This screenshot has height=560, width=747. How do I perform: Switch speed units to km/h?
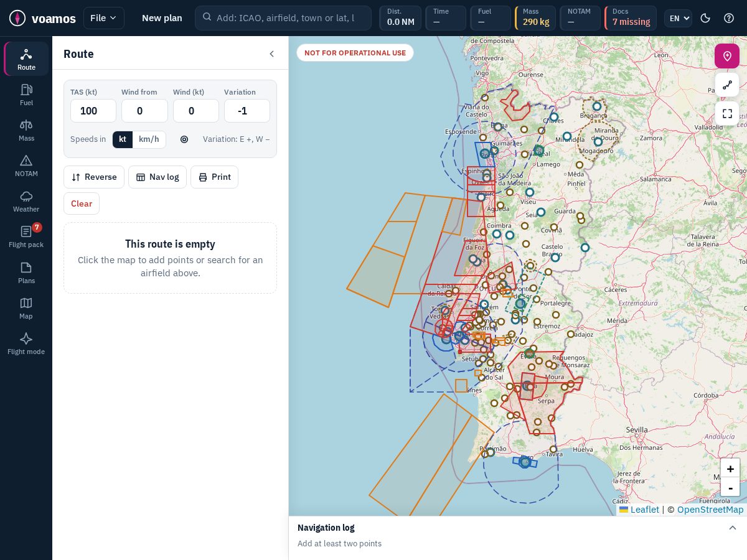coord(149,139)
